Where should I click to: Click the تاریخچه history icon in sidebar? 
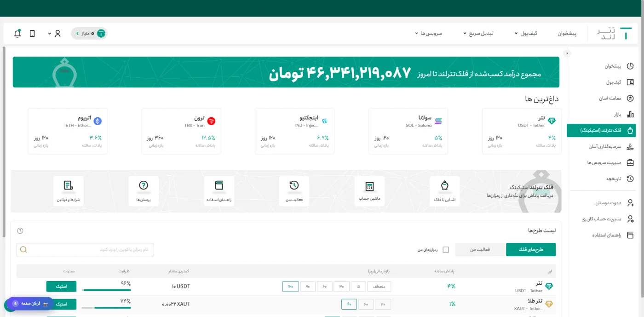pos(630,179)
